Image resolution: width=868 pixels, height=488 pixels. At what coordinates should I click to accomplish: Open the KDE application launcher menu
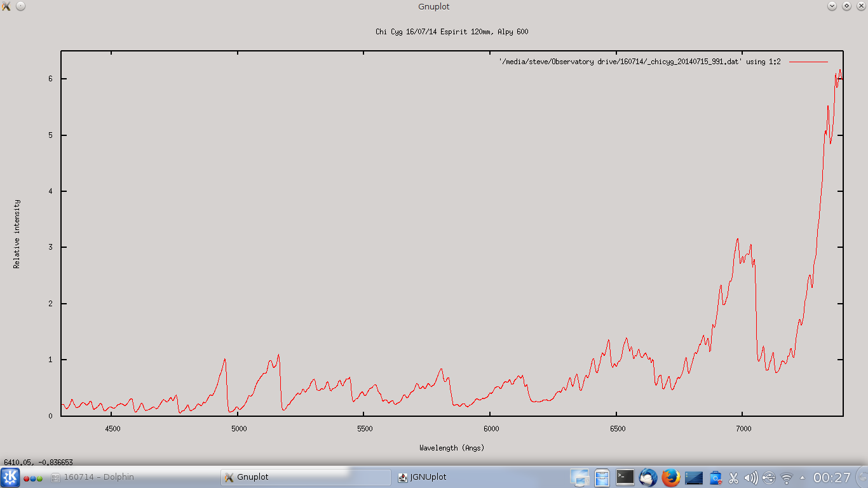pyautogui.click(x=10, y=477)
